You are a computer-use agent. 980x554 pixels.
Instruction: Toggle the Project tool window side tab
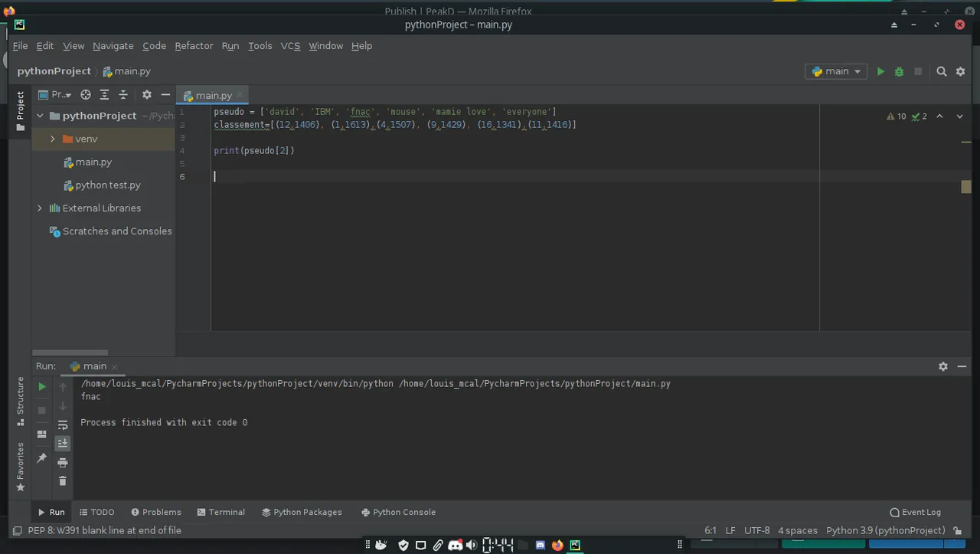point(21,111)
